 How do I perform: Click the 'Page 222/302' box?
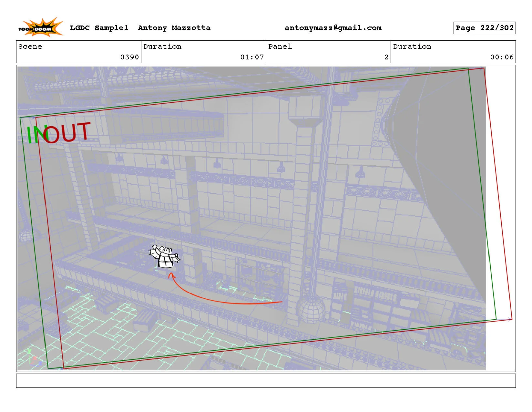[x=485, y=28]
